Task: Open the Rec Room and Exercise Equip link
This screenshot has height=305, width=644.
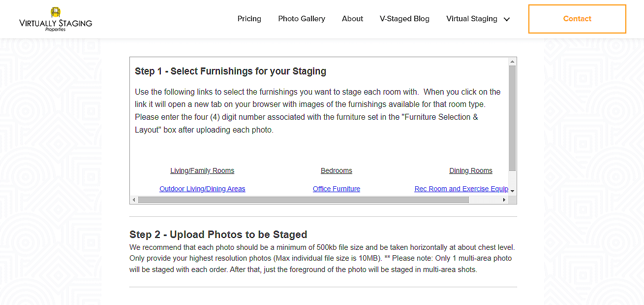Action: point(461,189)
